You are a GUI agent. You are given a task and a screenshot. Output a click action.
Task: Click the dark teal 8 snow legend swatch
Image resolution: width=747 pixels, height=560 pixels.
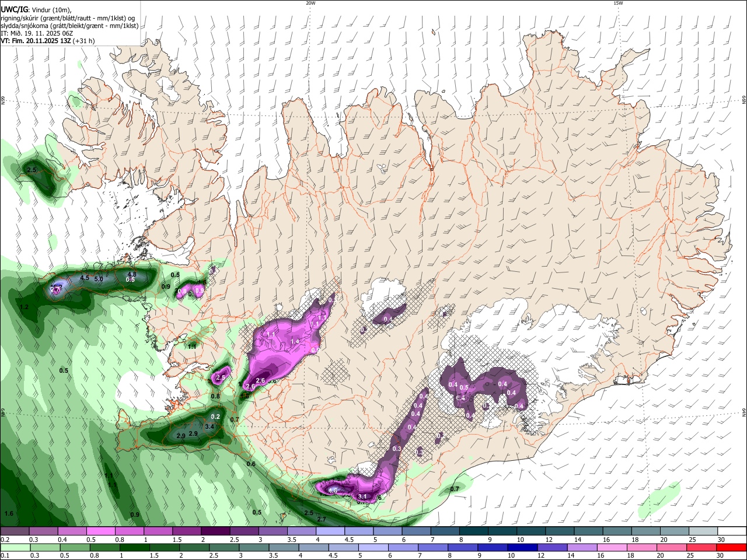click(473, 531)
